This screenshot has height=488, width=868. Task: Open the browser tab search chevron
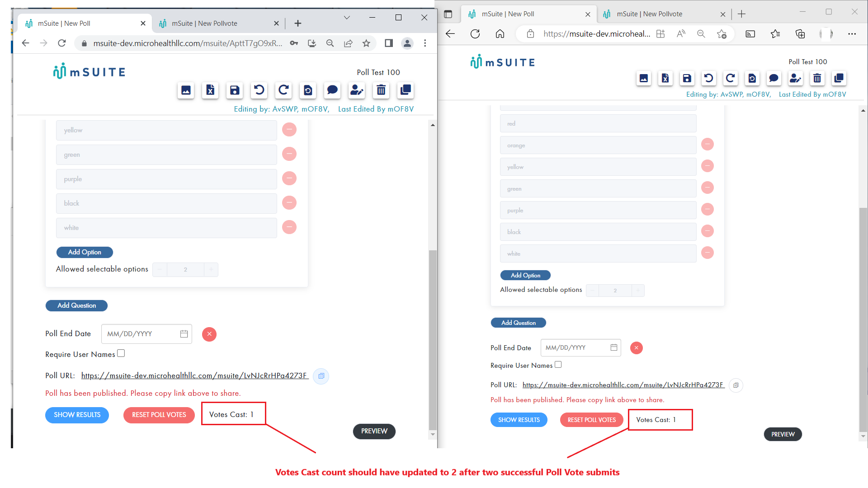347,18
